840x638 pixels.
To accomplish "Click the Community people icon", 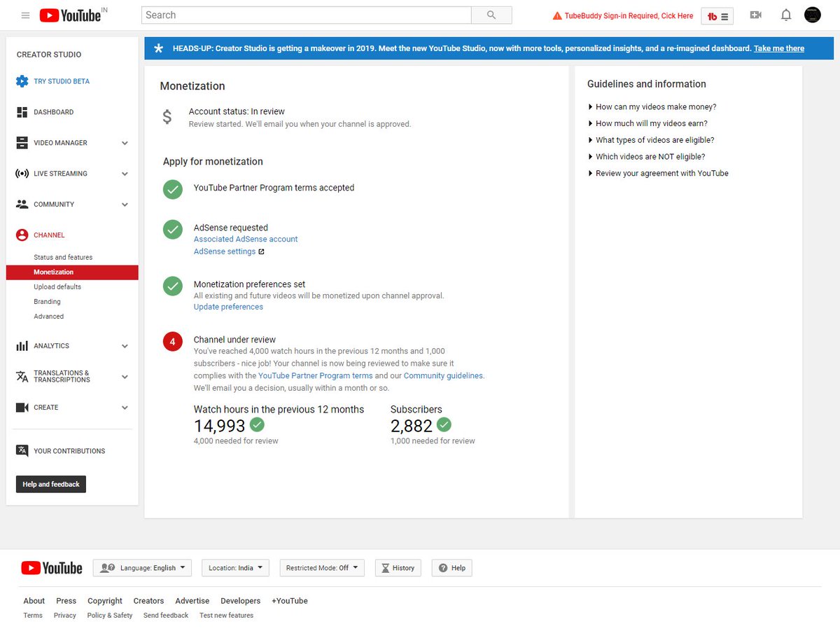I will coord(22,204).
